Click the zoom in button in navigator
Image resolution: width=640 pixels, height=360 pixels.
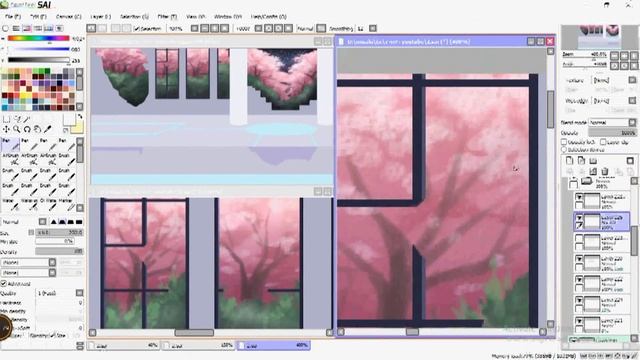[x=624, y=55]
